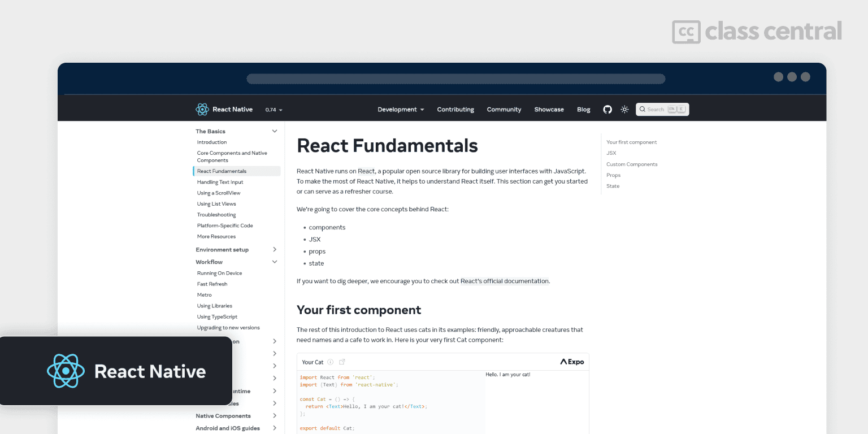Screen dimensions: 868x434
Task: Open Fast Refresh in the sidebar
Action: point(212,284)
